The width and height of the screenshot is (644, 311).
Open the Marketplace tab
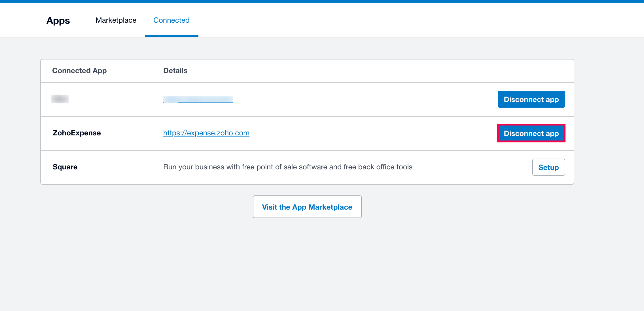(116, 20)
